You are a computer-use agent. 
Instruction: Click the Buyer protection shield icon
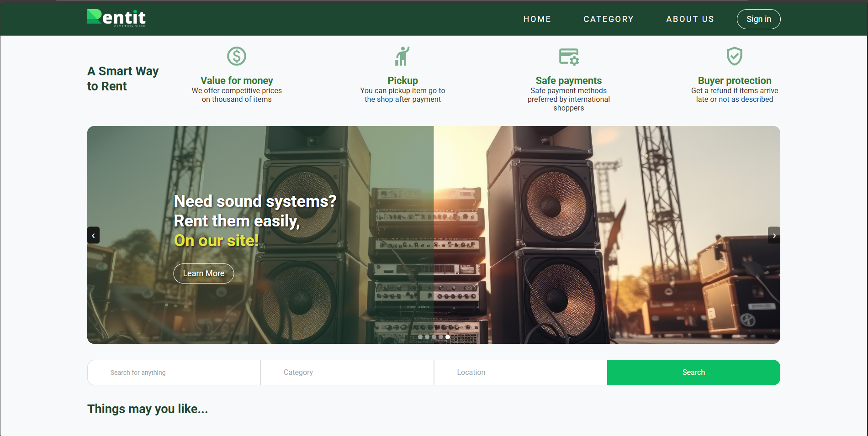tap(734, 56)
